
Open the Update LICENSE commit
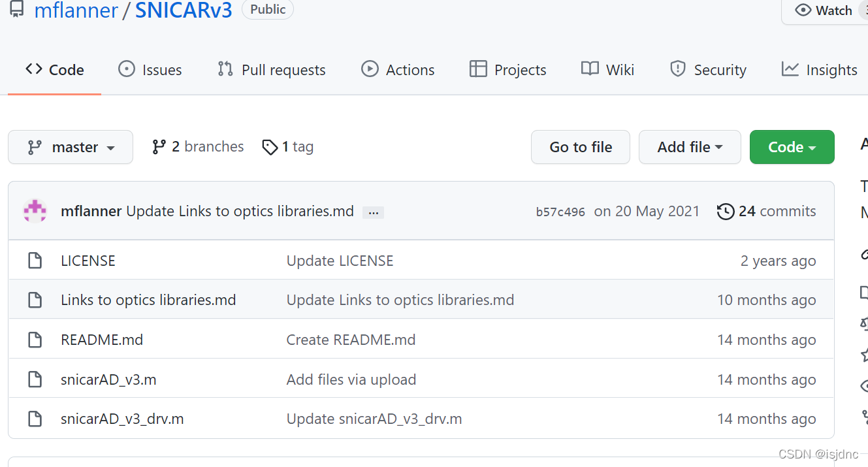point(340,261)
